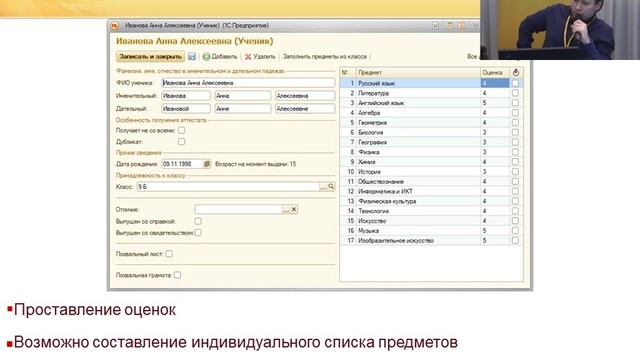Tick checkbox in Изобразительное искусство row
640x360 pixels.
tap(516, 240)
